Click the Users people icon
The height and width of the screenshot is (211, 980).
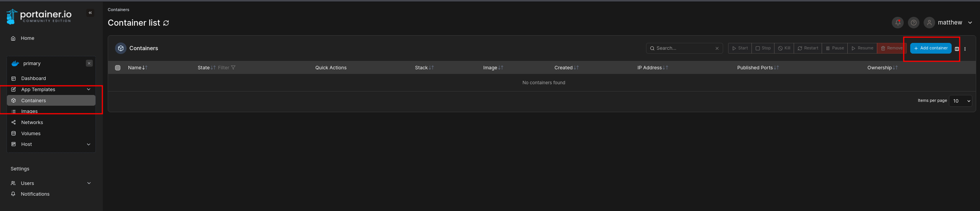click(x=13, y=183)
